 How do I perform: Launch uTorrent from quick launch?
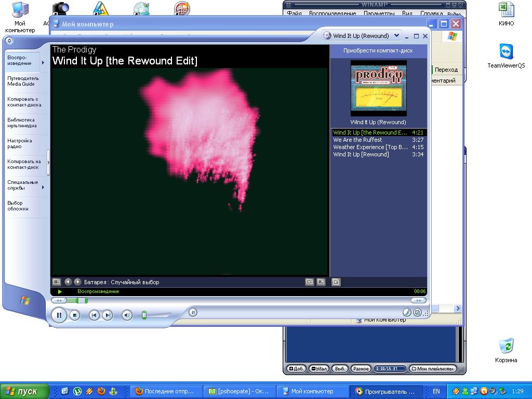click(x=77, y=391)
